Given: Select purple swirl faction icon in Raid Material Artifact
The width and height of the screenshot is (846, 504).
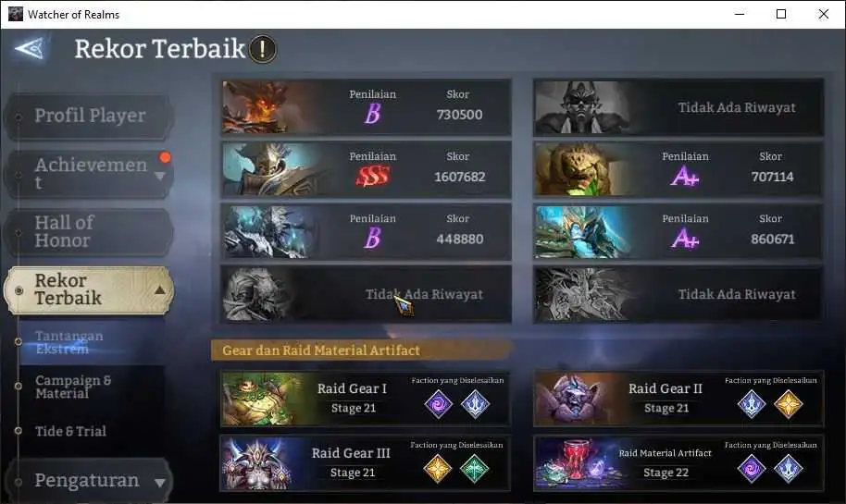Looking at the screenshot, I should [751, 469].
